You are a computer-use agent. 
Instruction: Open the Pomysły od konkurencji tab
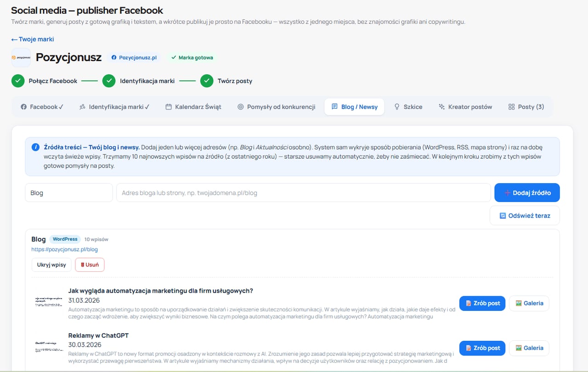[276, 107]
